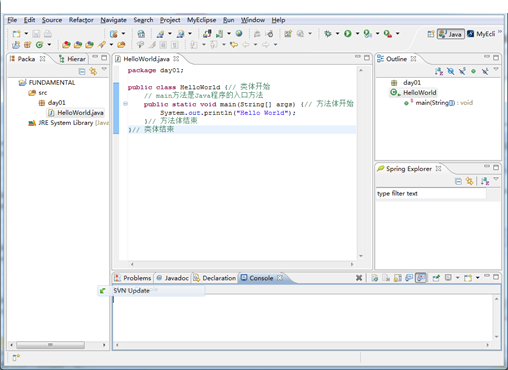Click the Pin Console icon

click(436, 278)
